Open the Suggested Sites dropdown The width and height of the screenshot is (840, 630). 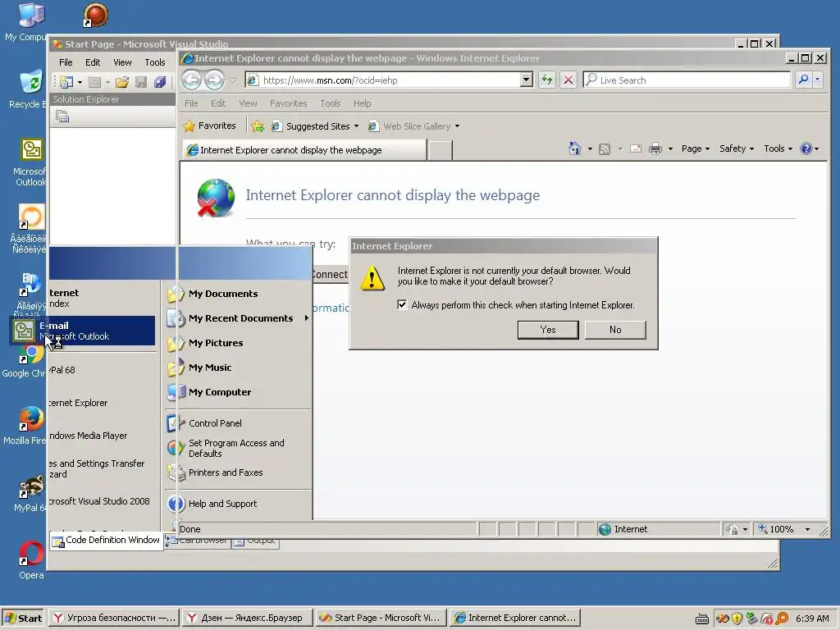coord(314,126)
